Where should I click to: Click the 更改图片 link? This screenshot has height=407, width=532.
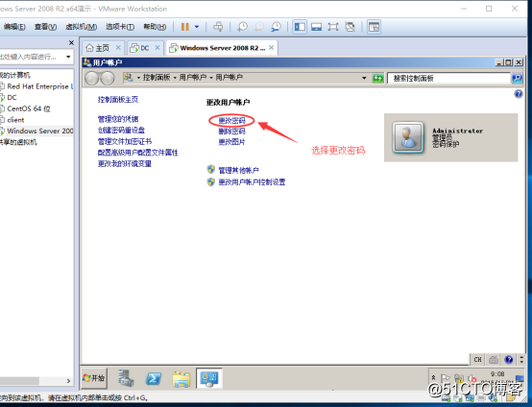(x=231, y=142)
